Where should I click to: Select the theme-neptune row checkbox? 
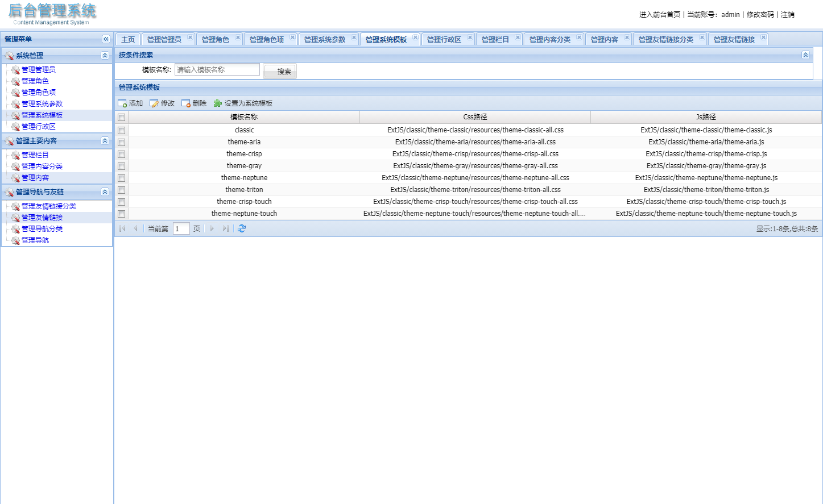121,178
